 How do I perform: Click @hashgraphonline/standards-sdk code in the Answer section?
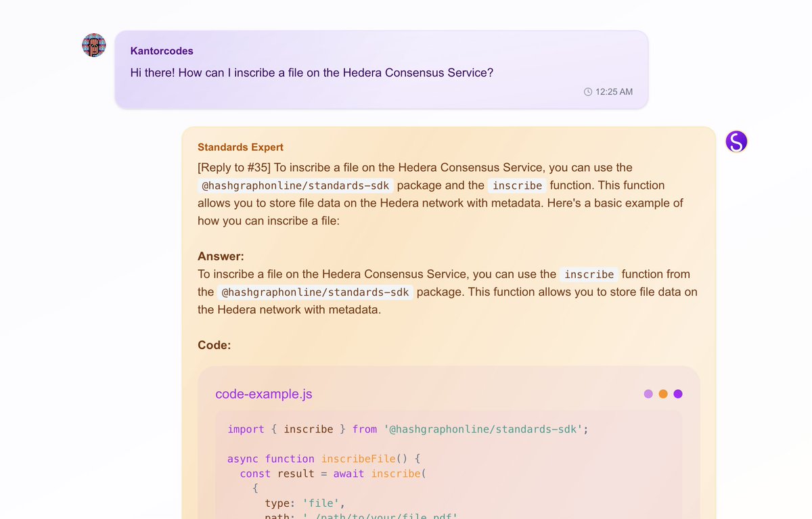point(315,292)
